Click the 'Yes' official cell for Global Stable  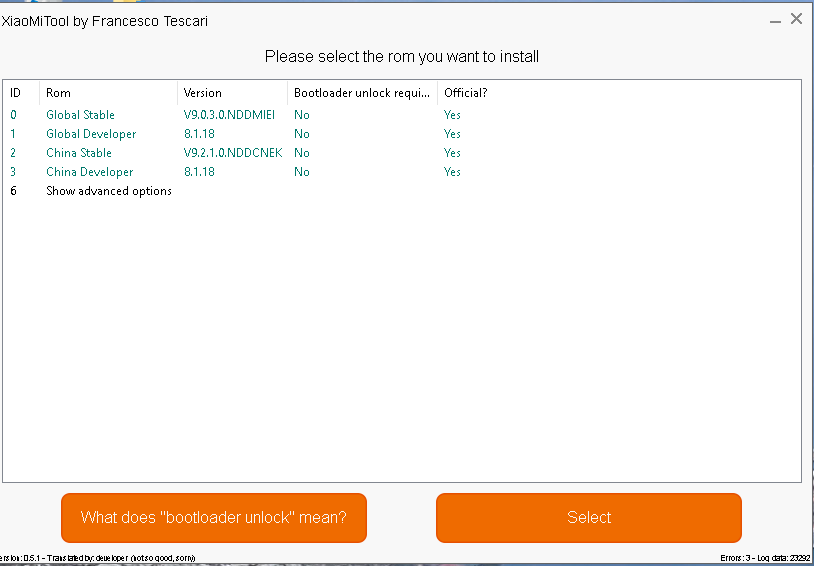tap(452, 115)
